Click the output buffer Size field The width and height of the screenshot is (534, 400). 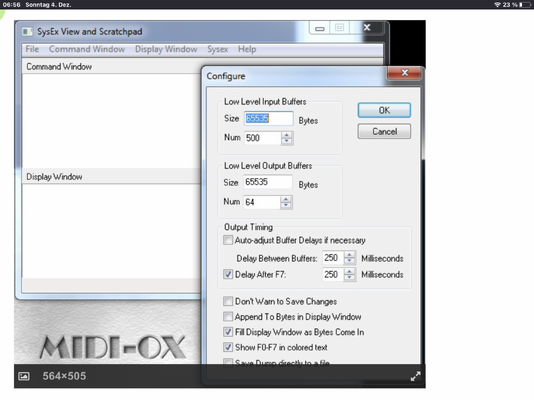267,182
